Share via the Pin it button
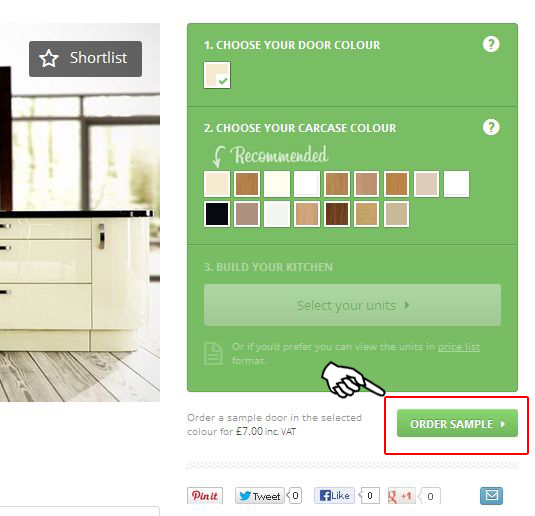 205,496
